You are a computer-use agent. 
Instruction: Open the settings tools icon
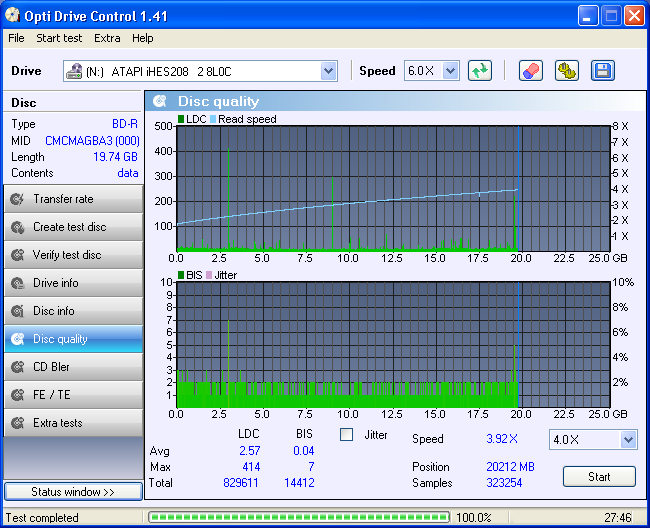point(567,70)
